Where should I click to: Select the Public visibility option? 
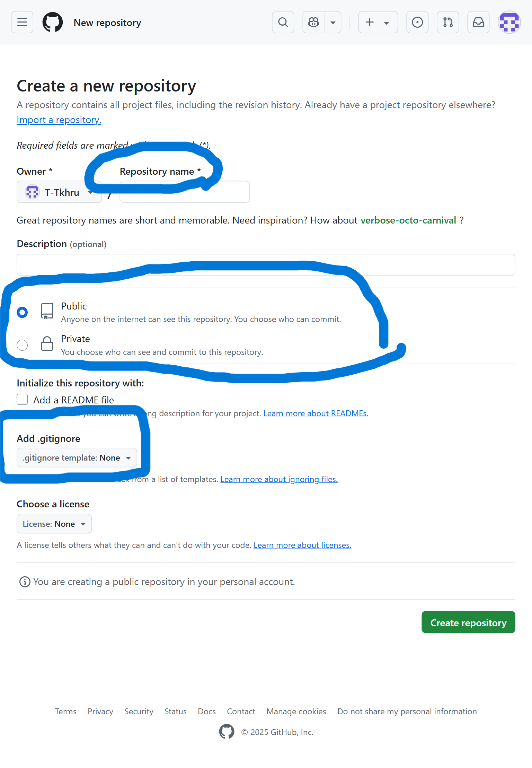pos(22,312)
